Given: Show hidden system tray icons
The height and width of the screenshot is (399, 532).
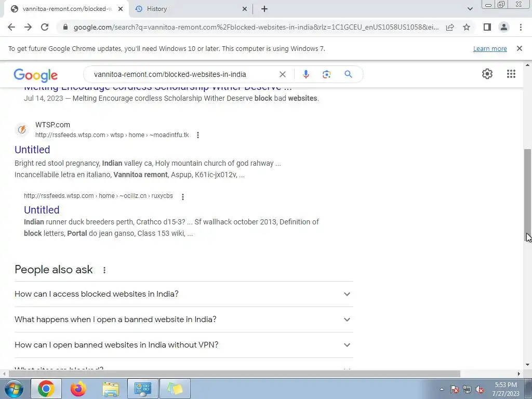Looking at the screenshot, I should pos(442,389).
